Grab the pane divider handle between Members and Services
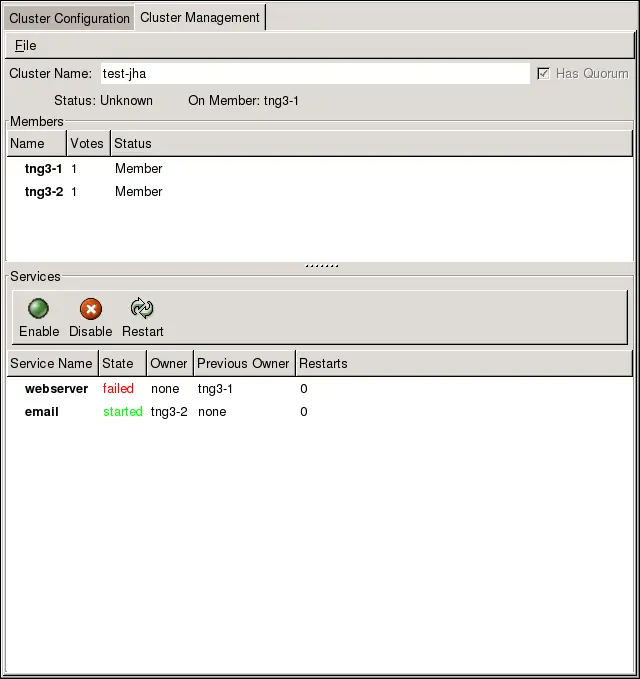This screenshot has height=679, width=640. click(321, 266)
